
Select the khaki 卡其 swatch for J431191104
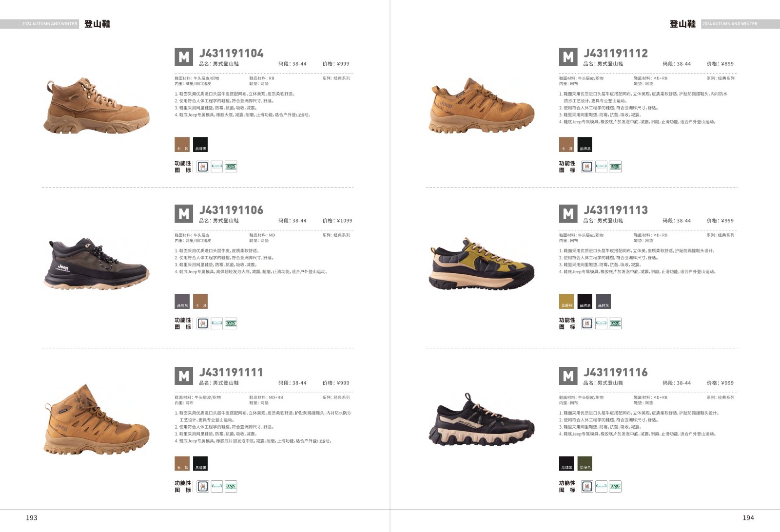[182, 145]
